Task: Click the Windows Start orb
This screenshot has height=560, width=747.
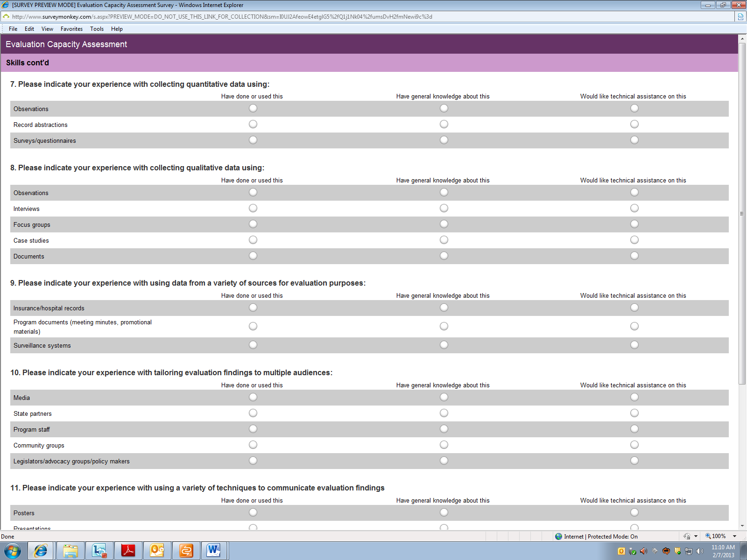Action: tap(13, 551)
